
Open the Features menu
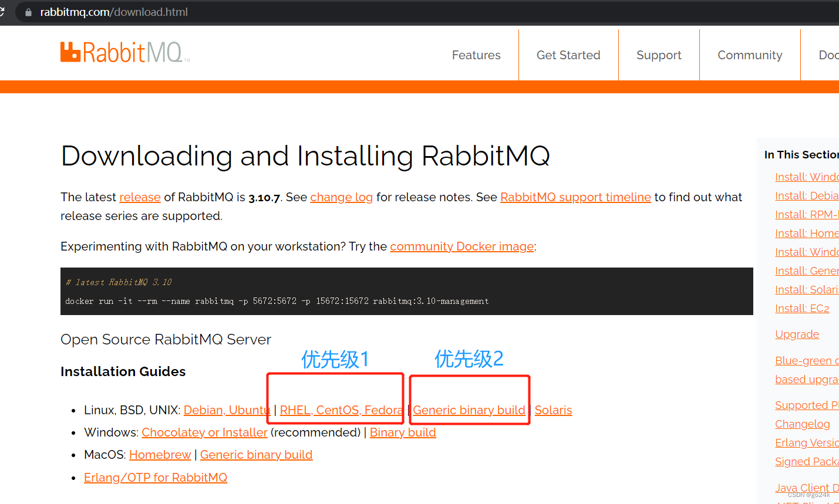(x=476, y=55)
